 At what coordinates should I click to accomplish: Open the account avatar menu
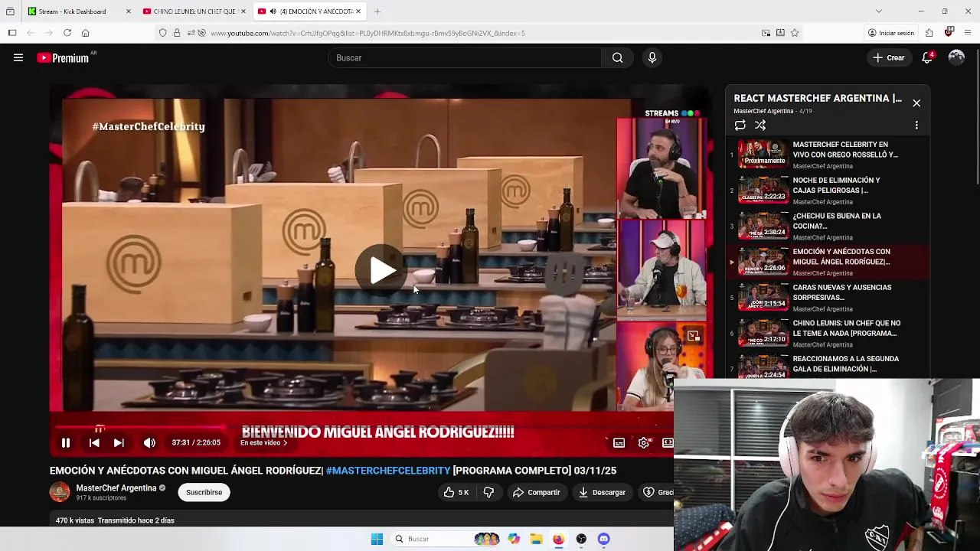(x=956, y=57)
